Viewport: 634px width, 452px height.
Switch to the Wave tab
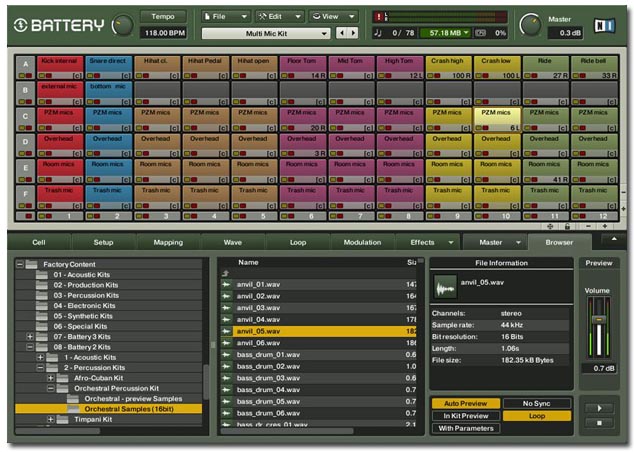point(233,243)
